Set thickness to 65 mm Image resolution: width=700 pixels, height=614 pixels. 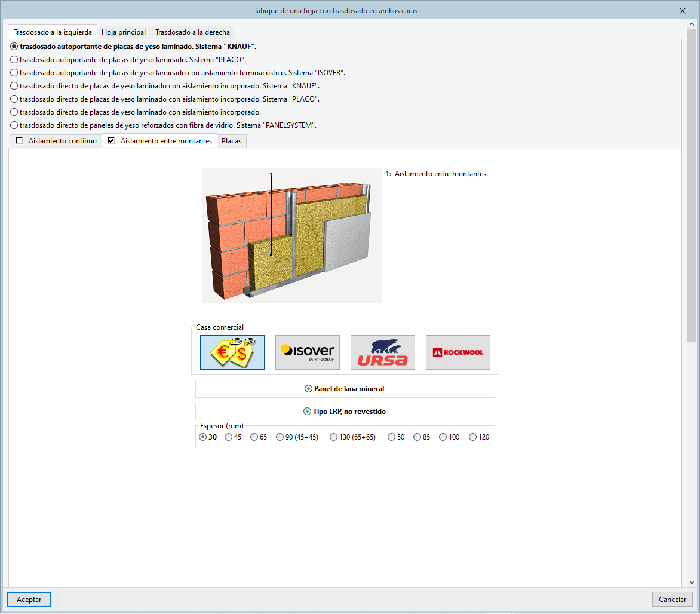tap(259, 437)
